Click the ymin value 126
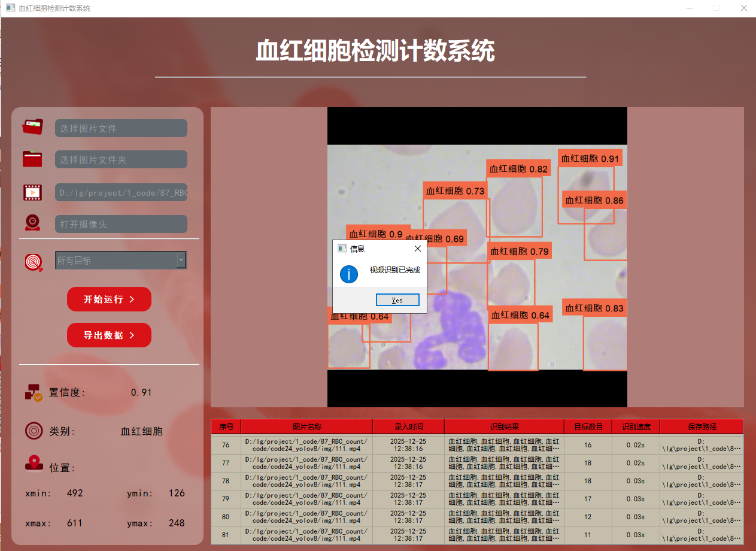756x551 pixels. click(177, 494)
